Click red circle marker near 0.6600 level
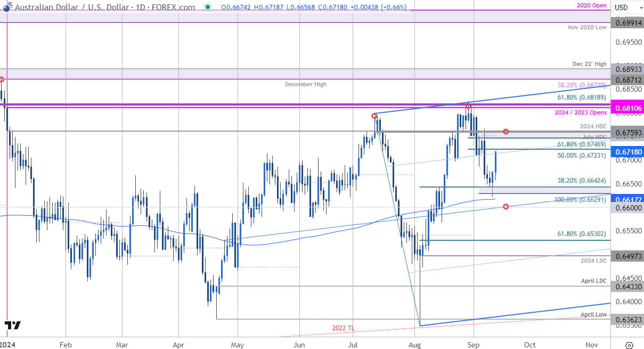Viewport: 644px width, 349px height. point(506,207)
